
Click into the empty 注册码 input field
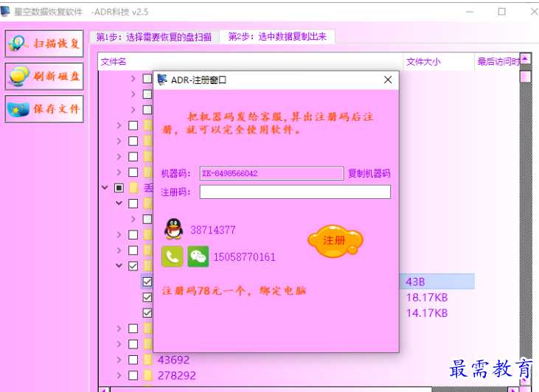tap(295, 192)
